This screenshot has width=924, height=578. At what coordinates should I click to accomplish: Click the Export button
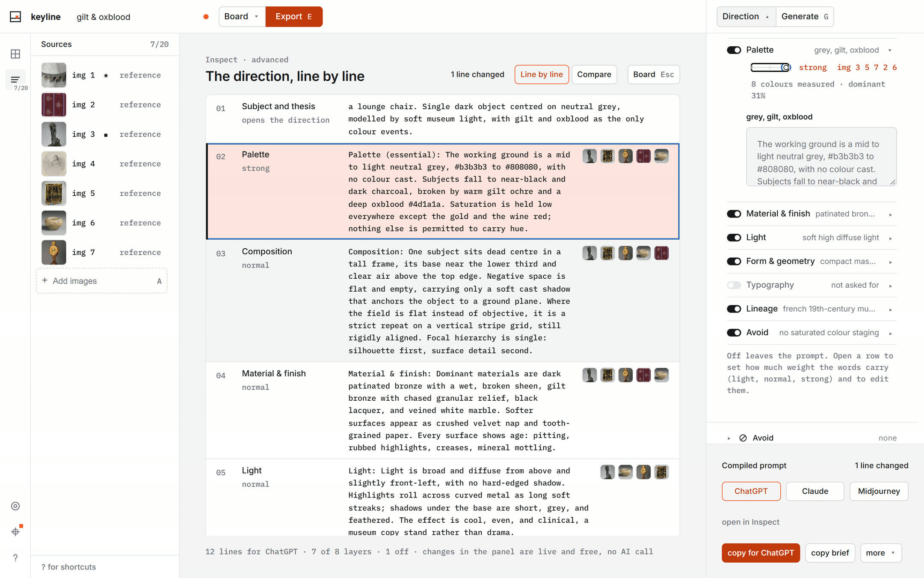point(294,17)
